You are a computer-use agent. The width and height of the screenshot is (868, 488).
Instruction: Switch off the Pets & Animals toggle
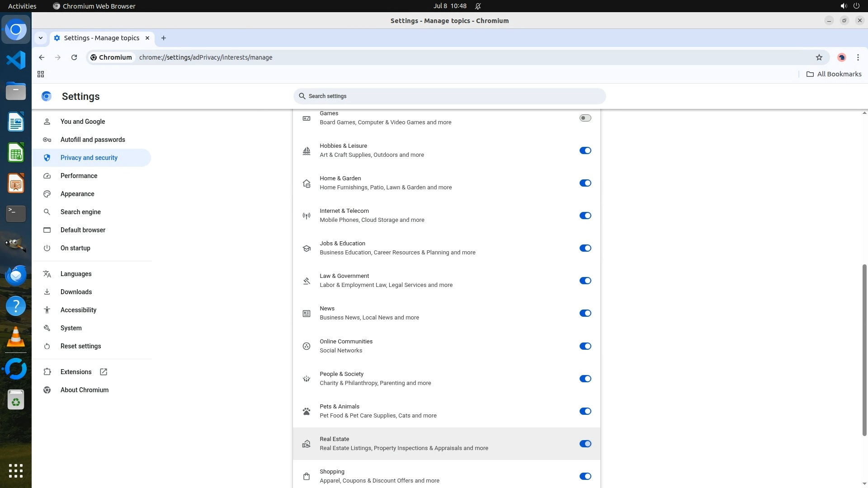click(585, 411)
